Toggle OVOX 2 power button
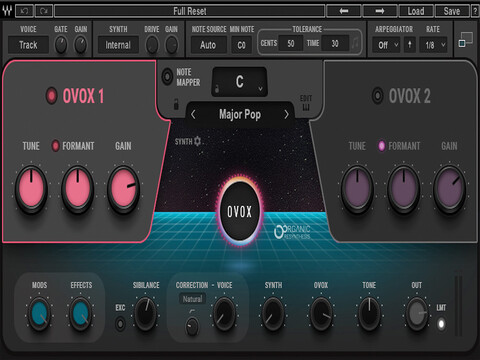Image resolution: width=480 pixels, height=360 pixels. click(x=378, y=96)
